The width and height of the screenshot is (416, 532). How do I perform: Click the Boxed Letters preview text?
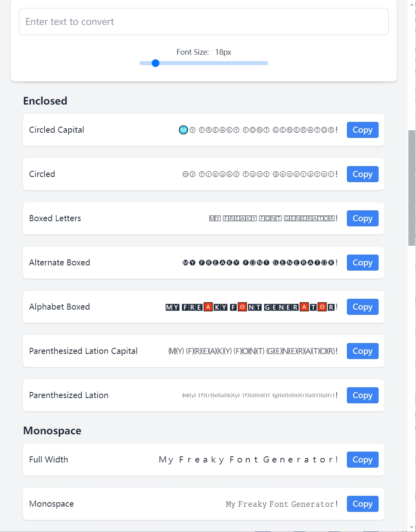273,218
